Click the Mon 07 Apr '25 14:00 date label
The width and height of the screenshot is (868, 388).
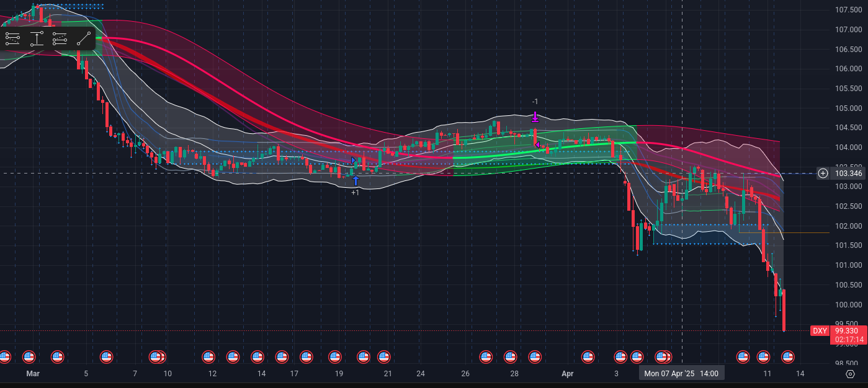coord(681,374)
